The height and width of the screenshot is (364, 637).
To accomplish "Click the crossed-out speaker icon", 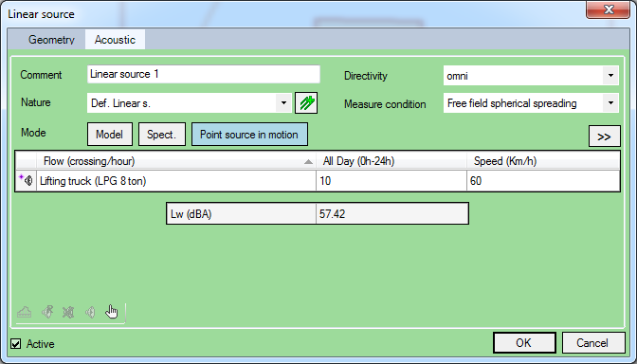I will pos(68,312).
